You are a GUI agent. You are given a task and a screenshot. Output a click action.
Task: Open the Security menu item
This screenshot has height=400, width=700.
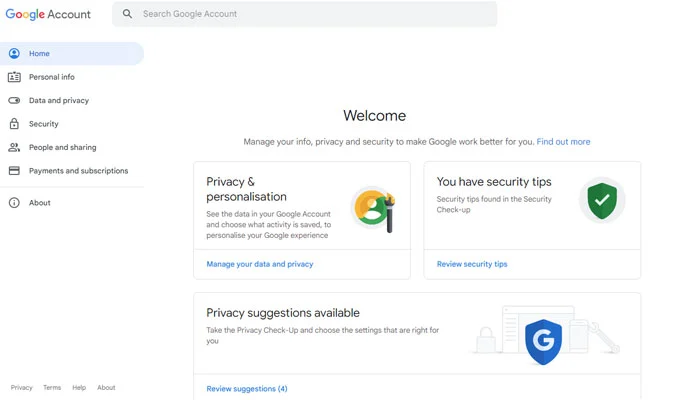44,124
